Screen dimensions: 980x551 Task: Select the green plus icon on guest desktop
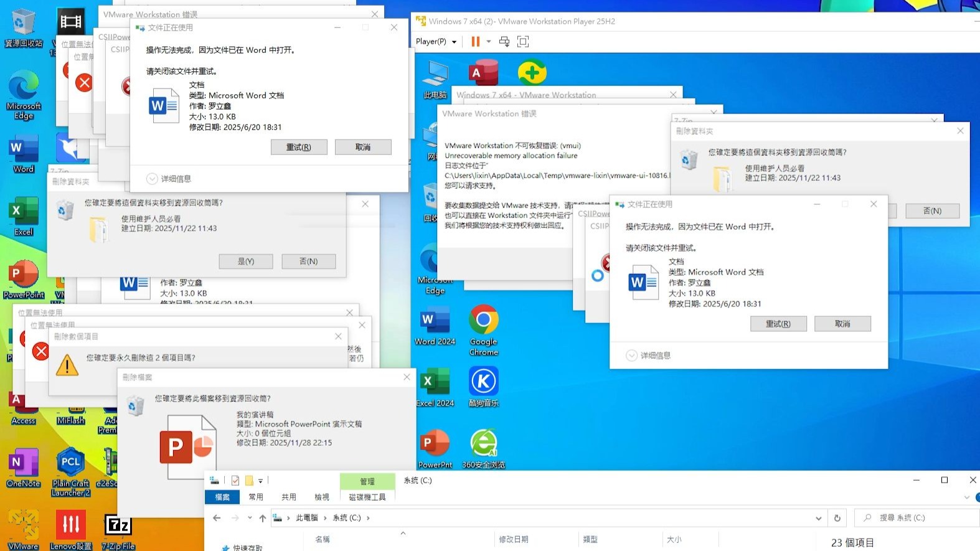532,73
